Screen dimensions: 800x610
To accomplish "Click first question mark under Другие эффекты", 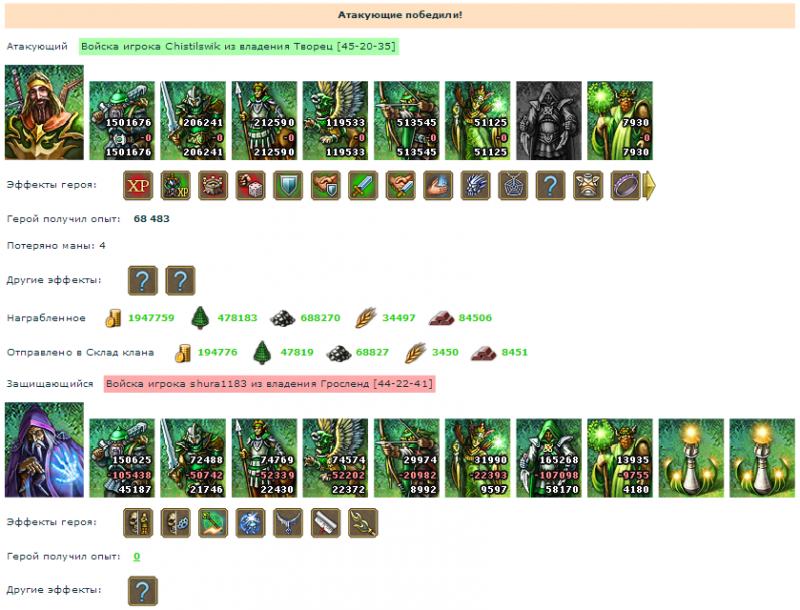I will click(142, 281).
